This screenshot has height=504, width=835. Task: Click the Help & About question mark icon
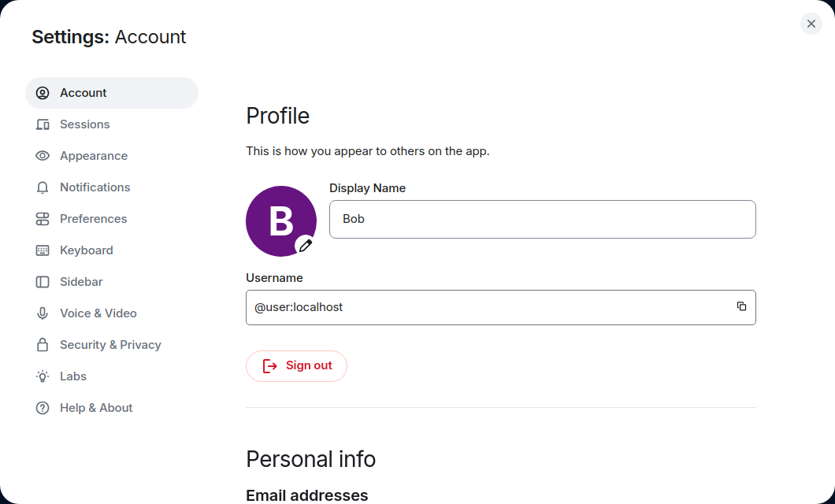[43, 408]
